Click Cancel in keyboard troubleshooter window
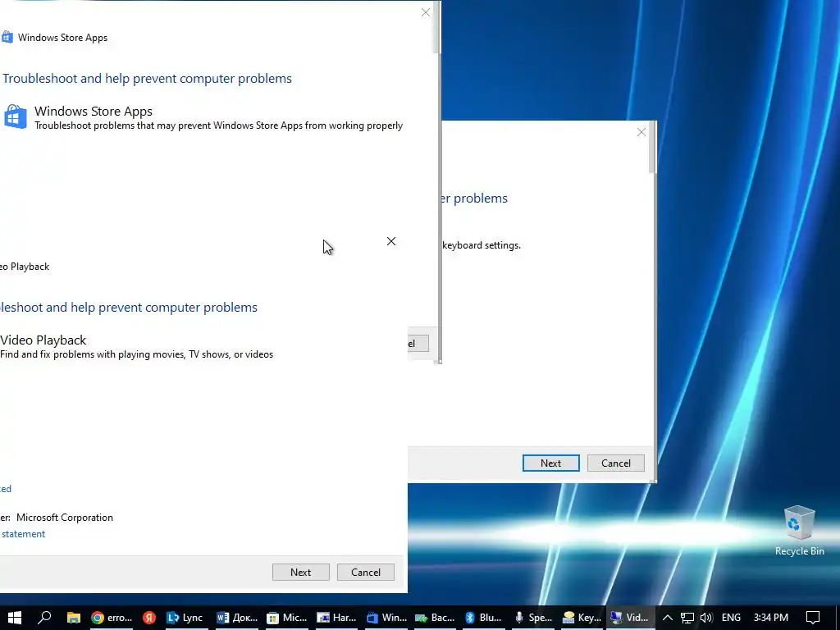The height and width of the screenshot is (630, 840). coord(616,463)
